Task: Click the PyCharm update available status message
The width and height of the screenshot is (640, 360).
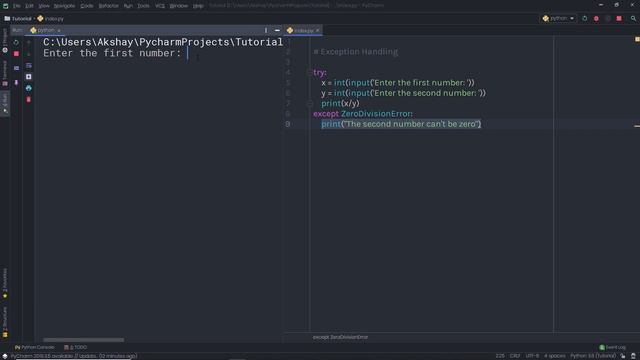Action: pyautogui.click(x=74, y=356)
